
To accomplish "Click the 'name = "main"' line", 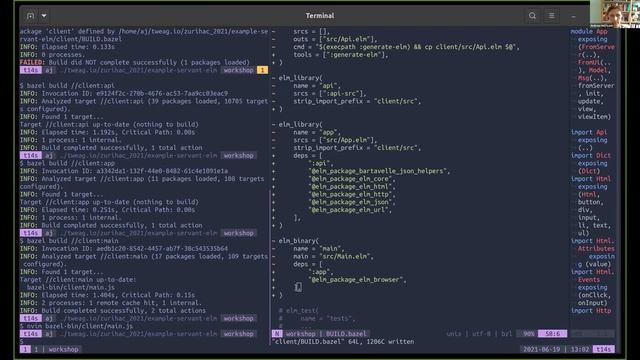I will [319, 249].
